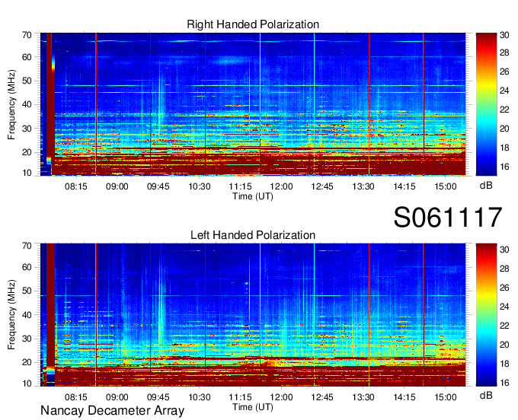Click 70 MHz tick of Right Handed frequency axis
The height and width of the screenshot is (420, 518).
coord(27,35)
